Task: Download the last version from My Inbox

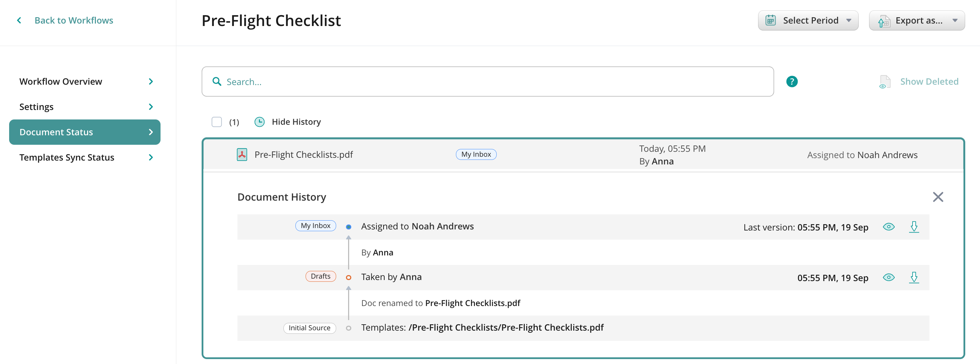Action: click(x=914, y=227)
